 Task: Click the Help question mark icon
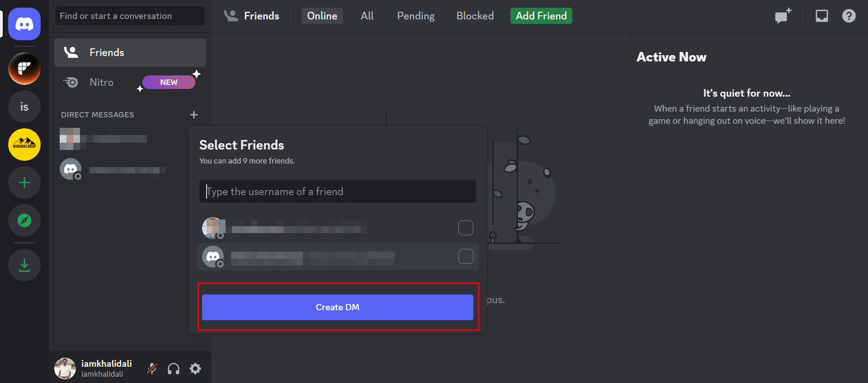[849, 16]
